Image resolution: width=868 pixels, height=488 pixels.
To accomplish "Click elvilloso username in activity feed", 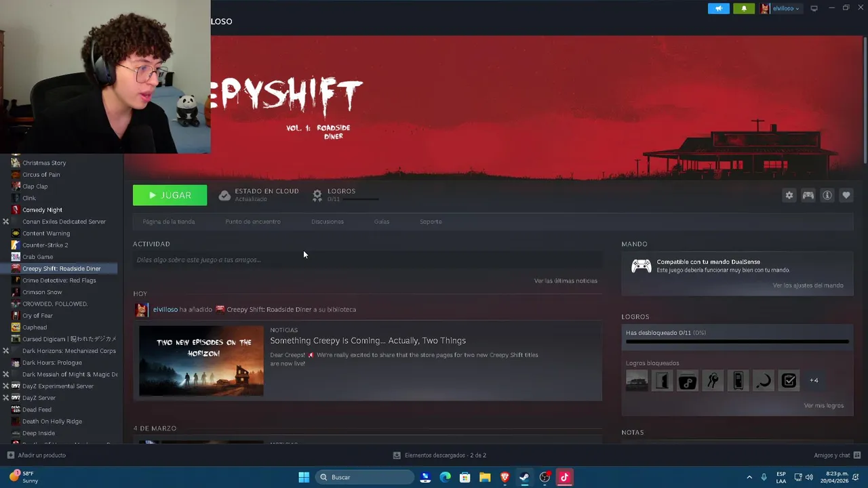I will 165,309.
